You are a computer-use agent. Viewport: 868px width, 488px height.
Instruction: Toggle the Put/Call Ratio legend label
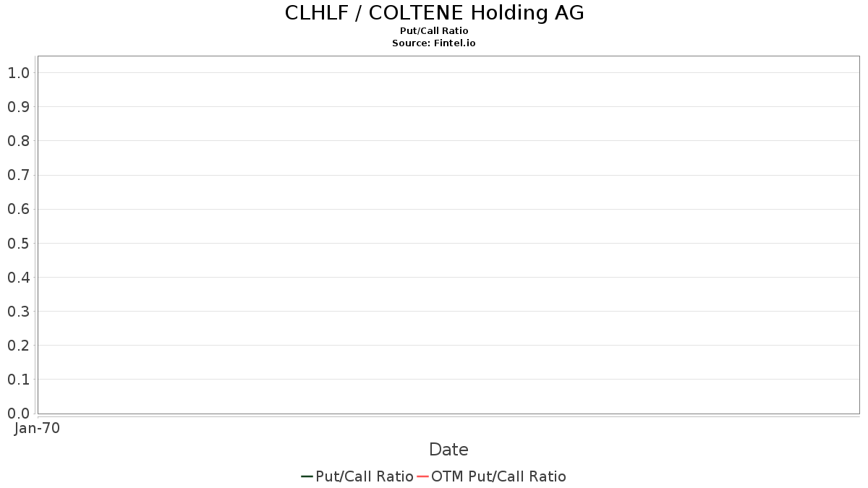point(365,476)
